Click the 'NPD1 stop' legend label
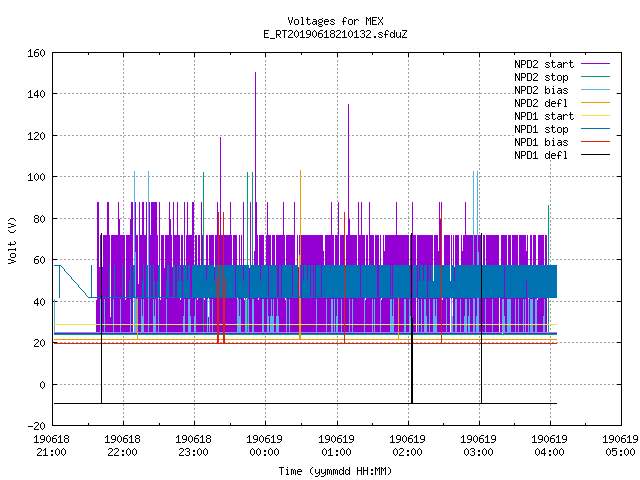This screenshot has width=640, height=480. [541, 129]
